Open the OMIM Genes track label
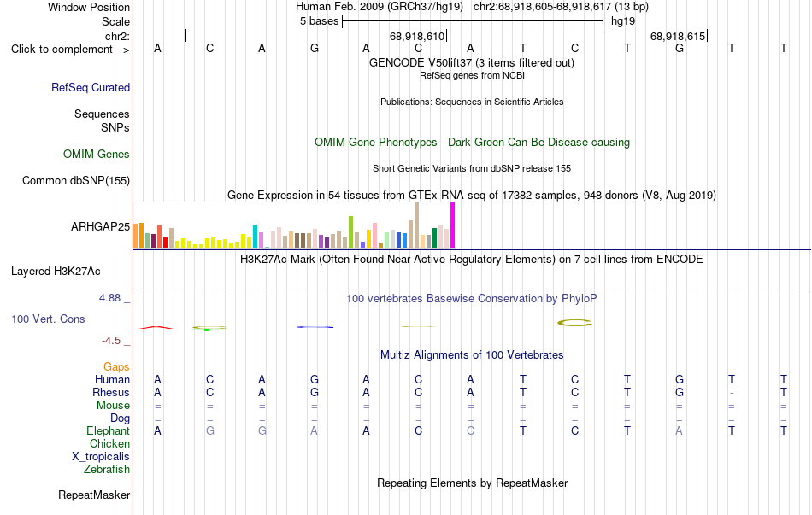Viewport: 812px width, 515px height. click(x=97, y=155)
